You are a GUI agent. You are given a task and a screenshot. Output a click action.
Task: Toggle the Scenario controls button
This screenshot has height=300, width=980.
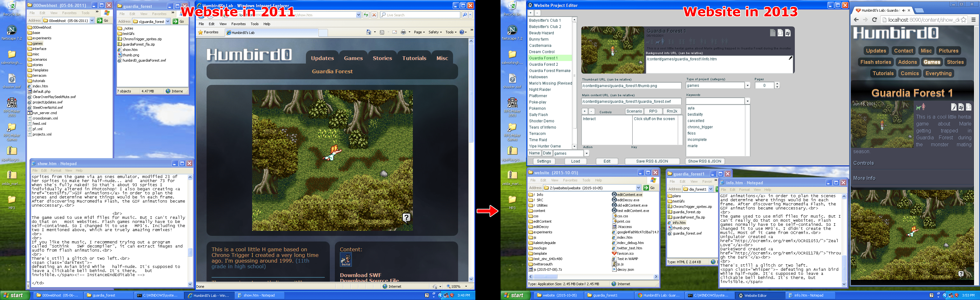(x=634, y=111)
